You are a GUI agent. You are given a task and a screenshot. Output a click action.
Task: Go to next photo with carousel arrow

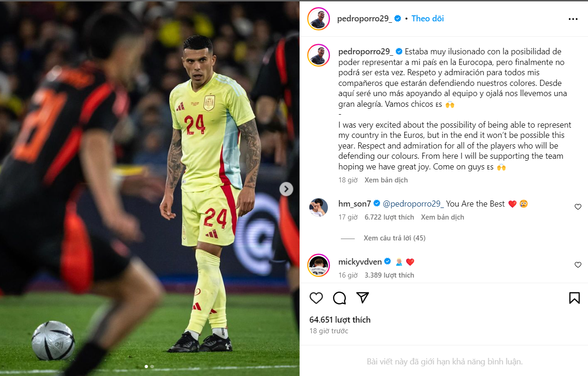pyautogui.click(x=286, y=189)
